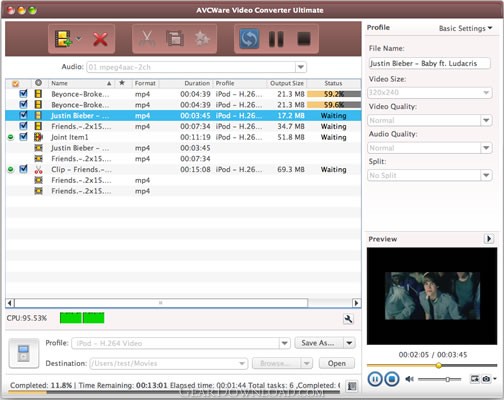Open the Basic Settings menu
The height and width of the screenshot is (400, 504).
click(465, 28)
